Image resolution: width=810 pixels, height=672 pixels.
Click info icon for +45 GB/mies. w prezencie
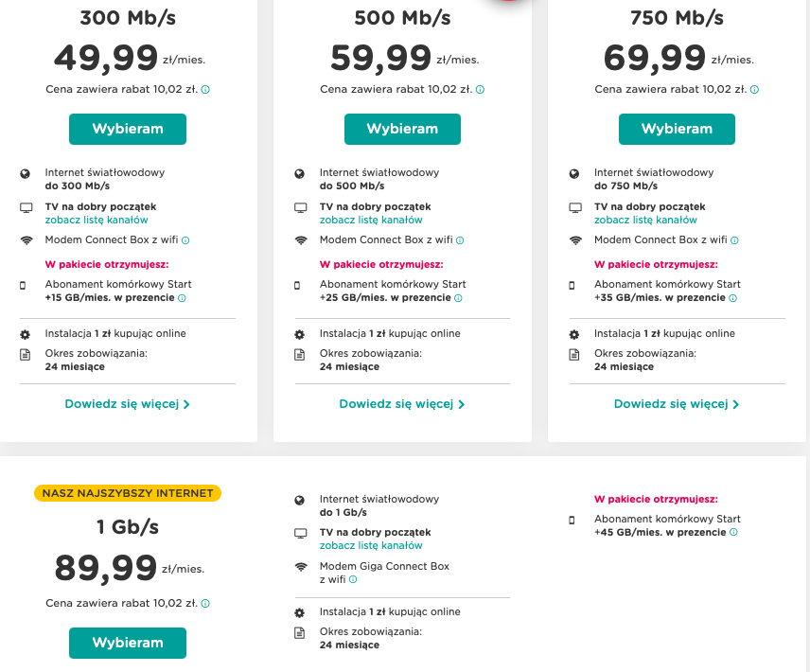coord(733,533)
